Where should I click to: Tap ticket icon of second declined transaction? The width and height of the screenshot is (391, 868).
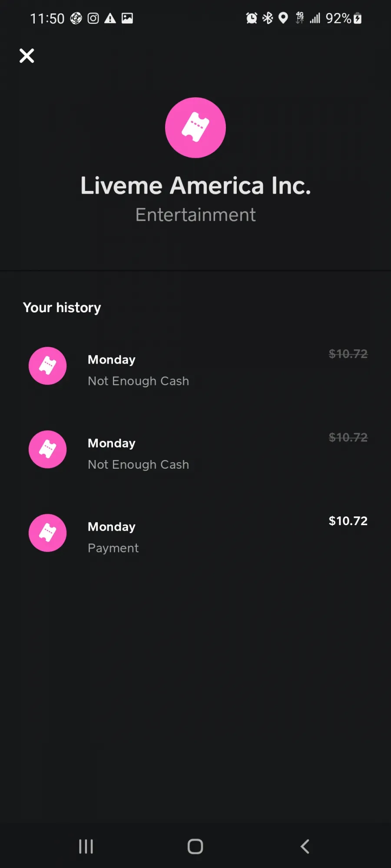pyautogui.click(x=48, y=449)
